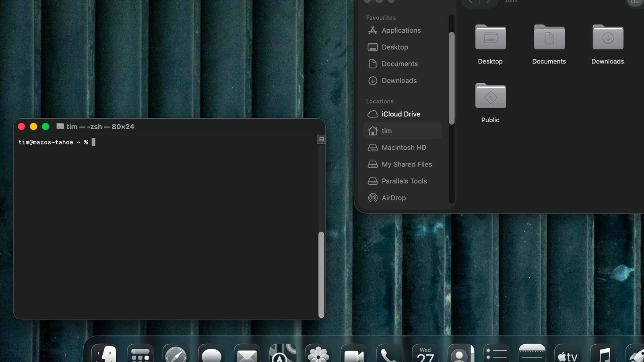Open iCloud Drive from Locations
The image size is (644, 362).
pos(400,114)
